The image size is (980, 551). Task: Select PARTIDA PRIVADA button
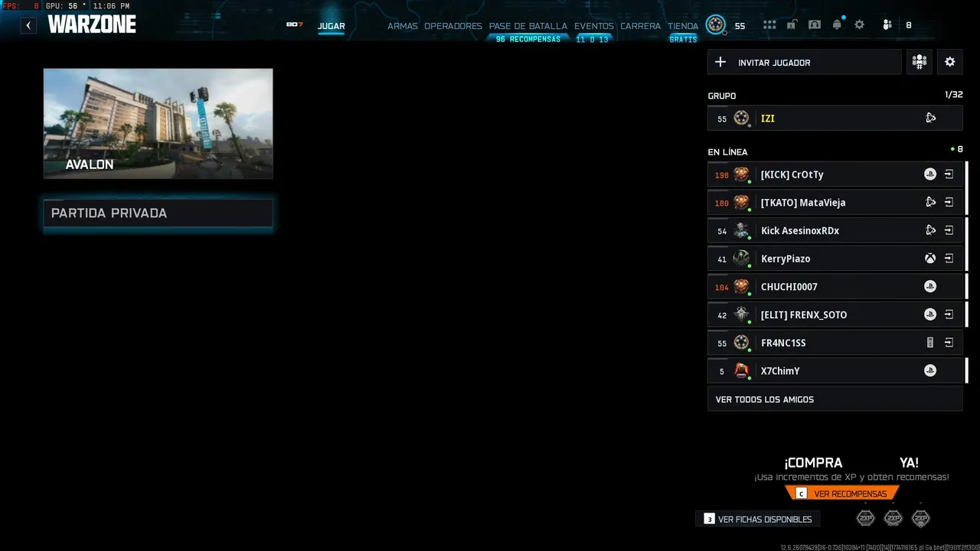(x=158, y=214)
